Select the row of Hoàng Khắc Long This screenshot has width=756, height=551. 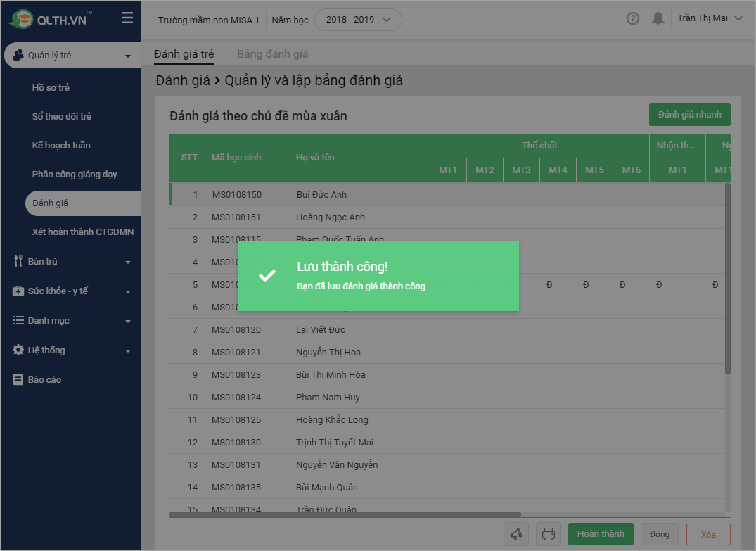447,420
